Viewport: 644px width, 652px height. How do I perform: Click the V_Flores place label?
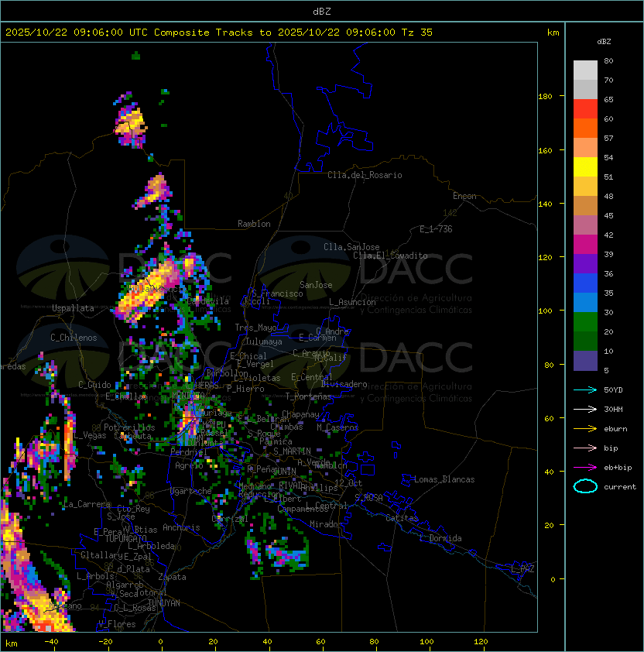point(117,624)
